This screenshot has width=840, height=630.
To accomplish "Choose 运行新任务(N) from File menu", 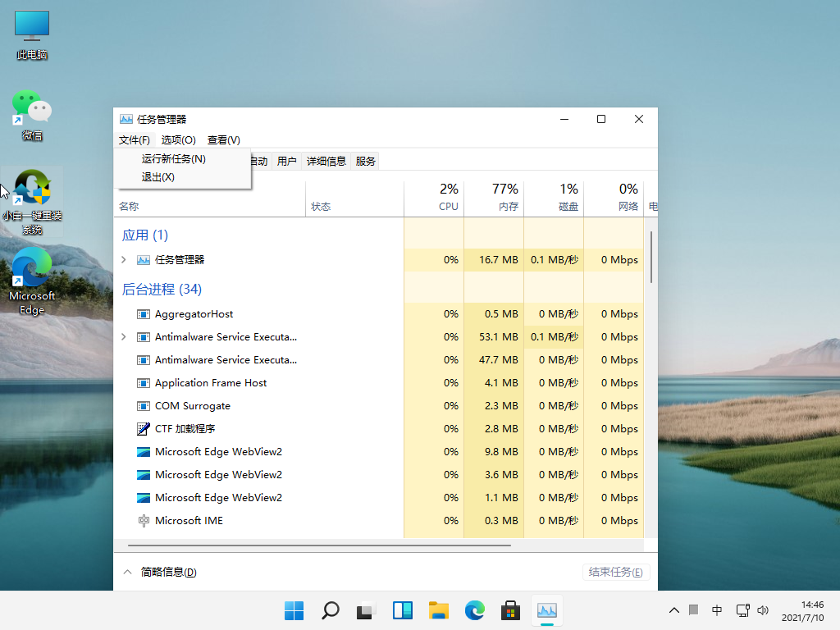I will point(173,159).
